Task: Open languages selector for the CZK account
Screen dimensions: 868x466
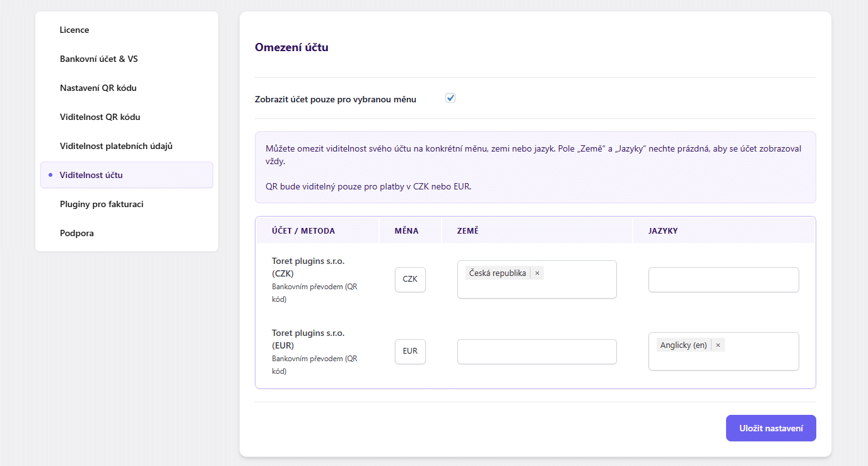Action: click(x=723, y=280)
